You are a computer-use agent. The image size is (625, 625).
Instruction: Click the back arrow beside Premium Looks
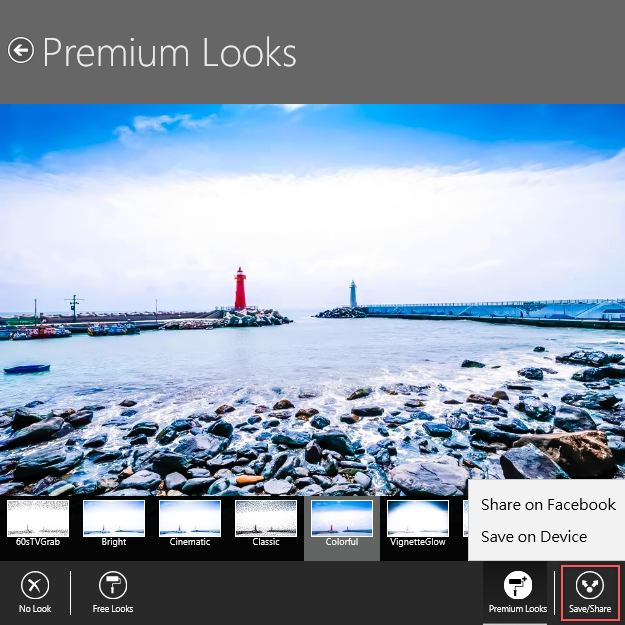[x=21, y=51]
